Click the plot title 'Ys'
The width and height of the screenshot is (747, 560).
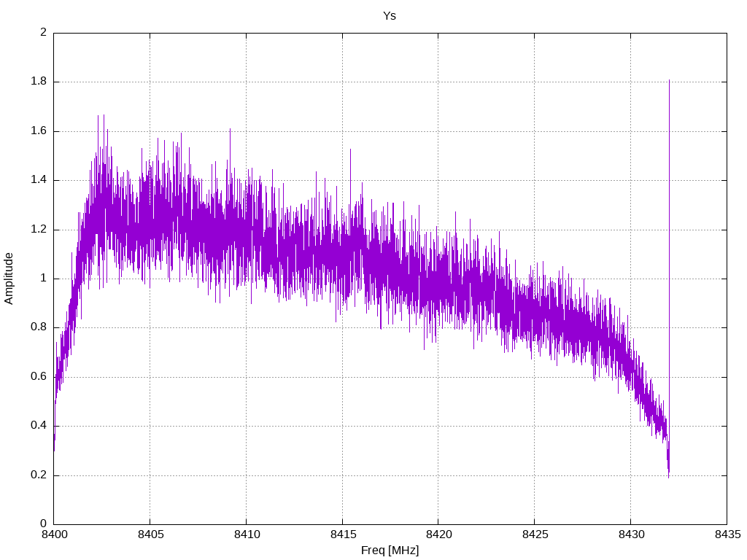(x=390, y=16)
